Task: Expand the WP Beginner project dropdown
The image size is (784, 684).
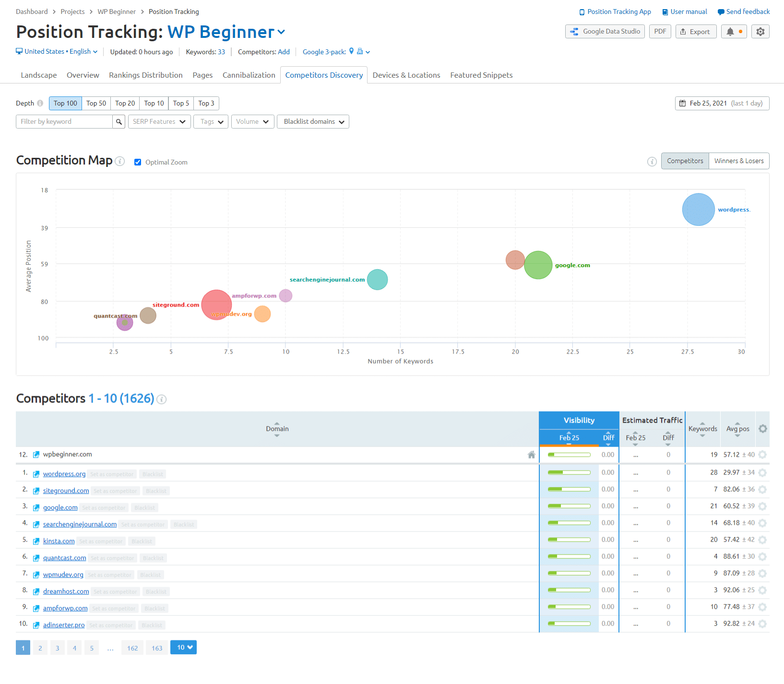Action: [x=281, y=32]
